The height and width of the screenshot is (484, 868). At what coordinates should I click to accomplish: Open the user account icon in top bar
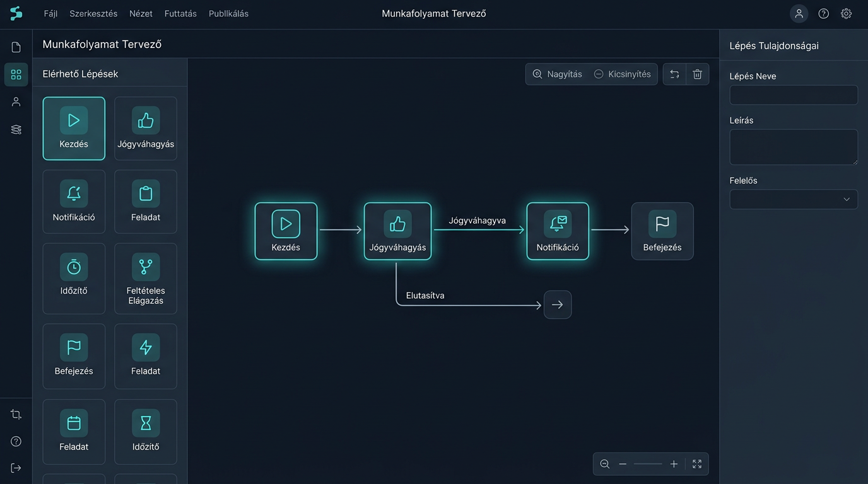(x=799, y=13)
